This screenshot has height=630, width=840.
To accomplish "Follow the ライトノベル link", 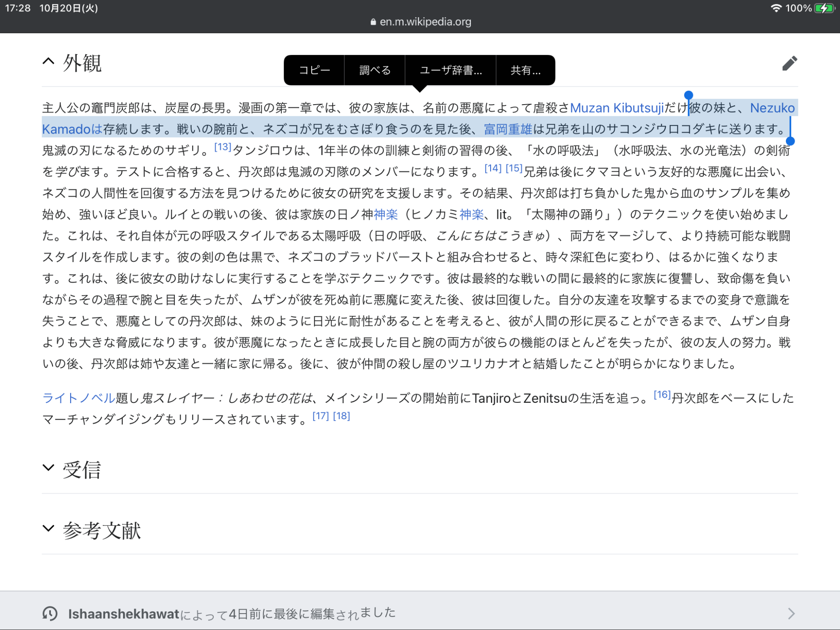I will pos(79,398).
